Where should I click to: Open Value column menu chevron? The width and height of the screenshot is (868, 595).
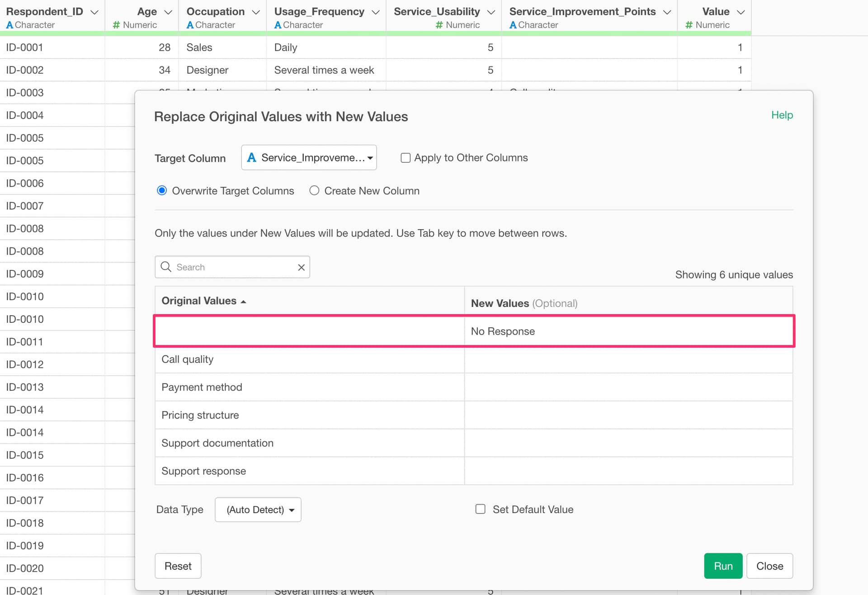(x=741, y=12)
